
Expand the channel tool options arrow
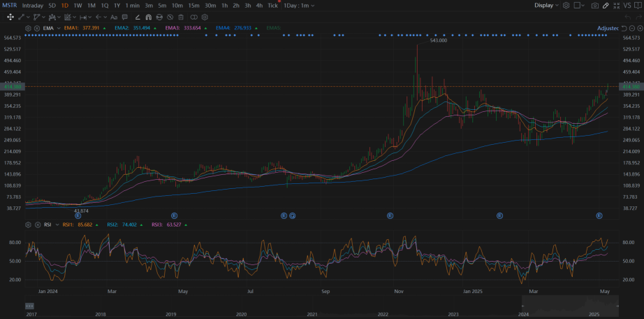(43, 17)
